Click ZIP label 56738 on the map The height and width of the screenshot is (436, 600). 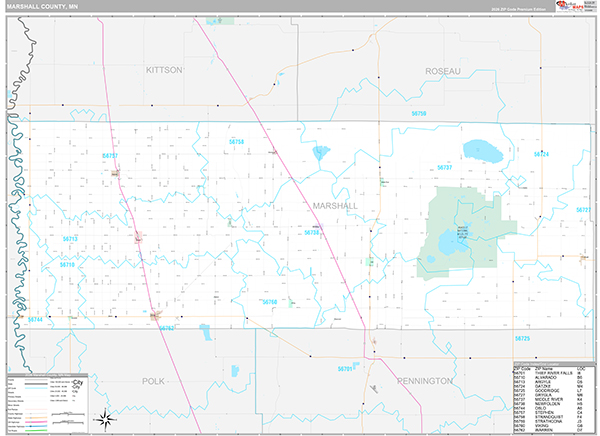tap(311, 232)
